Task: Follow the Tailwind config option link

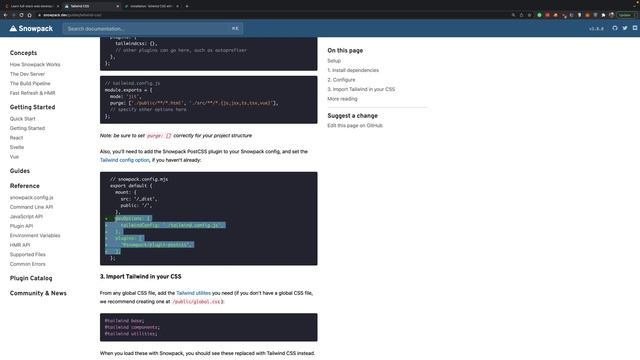Action: [124, 160]
